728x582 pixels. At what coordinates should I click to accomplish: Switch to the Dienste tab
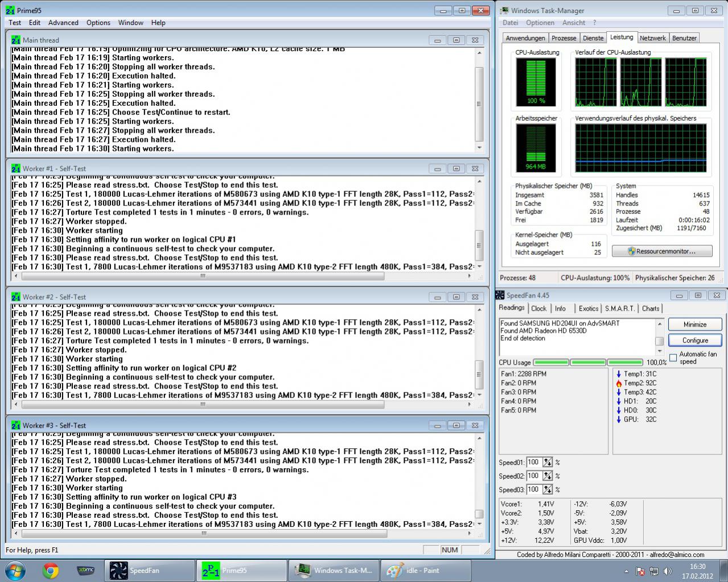click(x=593, y=38)
